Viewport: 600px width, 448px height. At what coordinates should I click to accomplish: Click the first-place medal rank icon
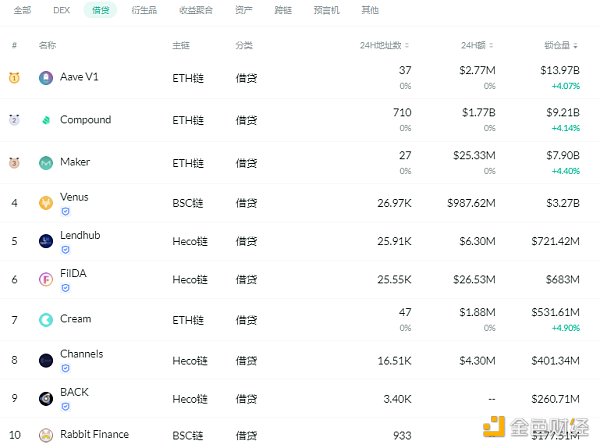pyautogui.click(x=14, y=77)
